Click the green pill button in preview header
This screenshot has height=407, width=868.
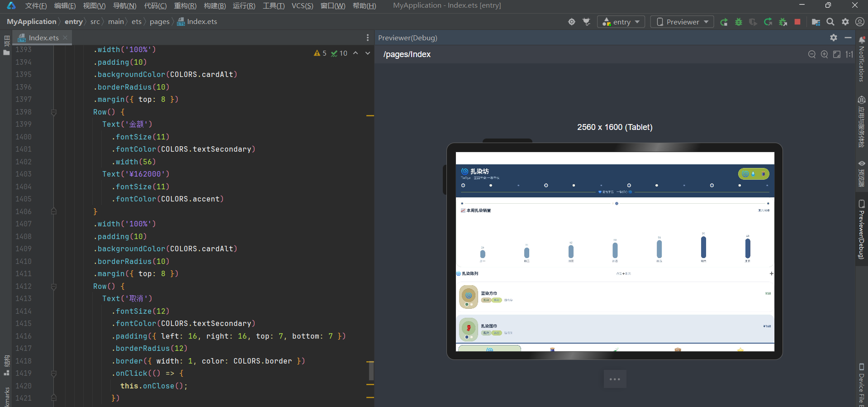point(754,173)
